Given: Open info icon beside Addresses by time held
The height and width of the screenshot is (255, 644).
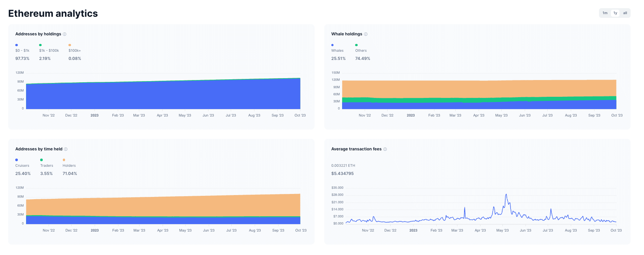Looking at the screenshot, I should (x=66, y=149).
